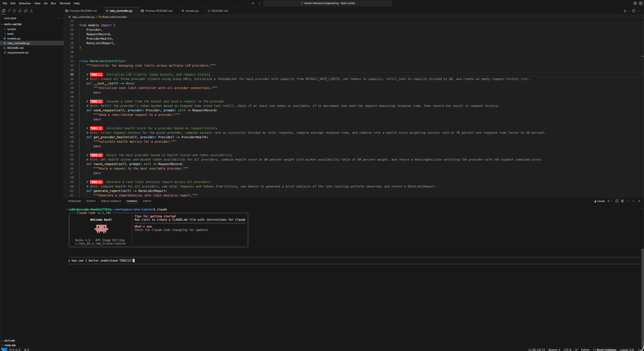Open editor more actions menu
The height and width of the screenshot is (351, 644).
pyautogui.click(x=639, y=11)
